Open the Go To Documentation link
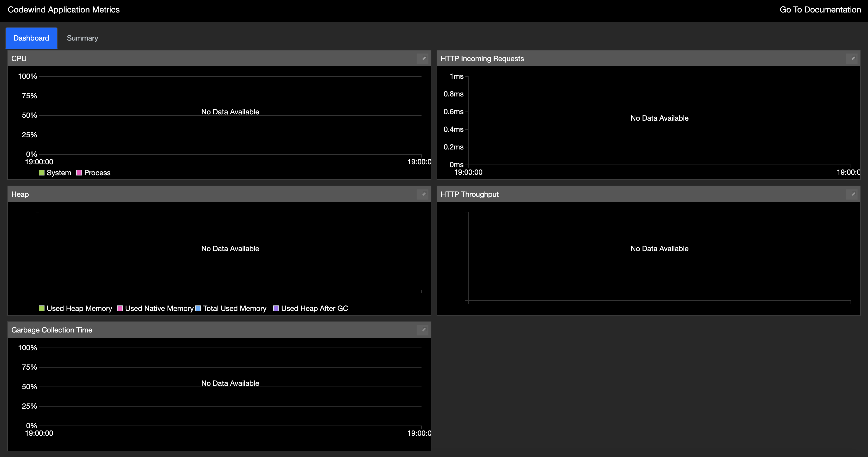This screenshot has width=868, height=457. tap(820, 9)
